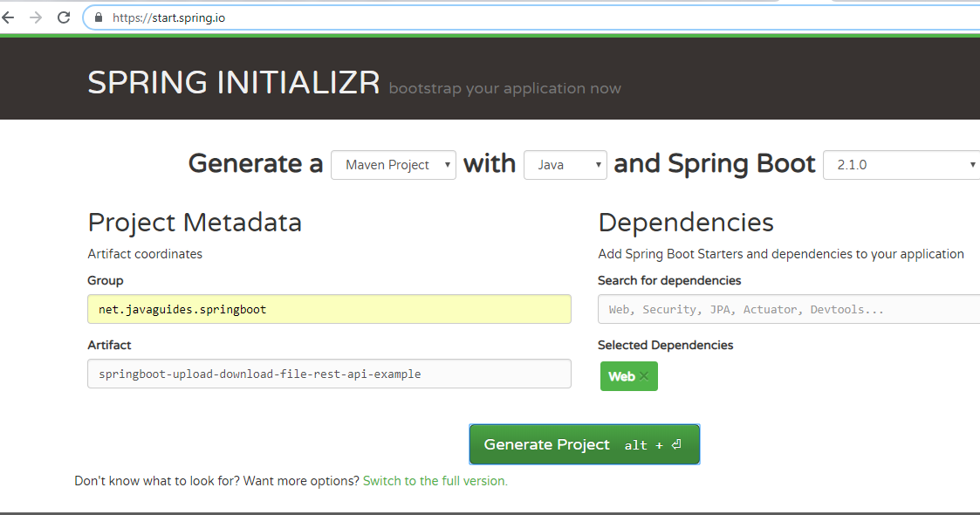This screenshot has width=980, height=515.
Task: Click the browser back arrow
Action: 10,16
